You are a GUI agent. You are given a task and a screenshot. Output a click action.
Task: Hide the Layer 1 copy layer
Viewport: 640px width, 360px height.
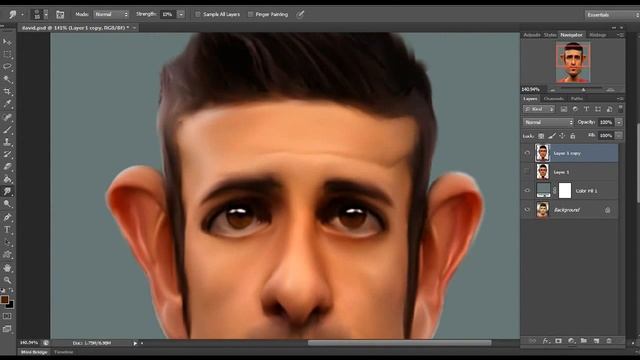click(x=527, y=153)
